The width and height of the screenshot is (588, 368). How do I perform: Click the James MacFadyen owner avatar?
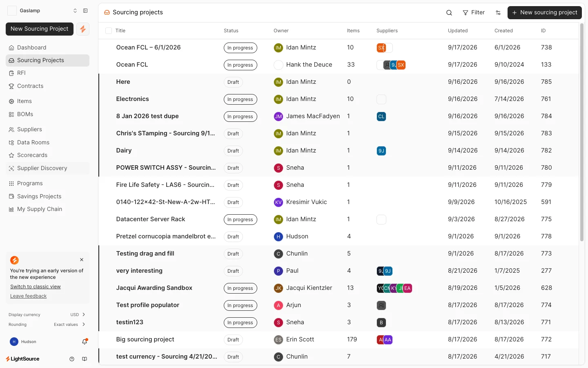click(278, 117)
